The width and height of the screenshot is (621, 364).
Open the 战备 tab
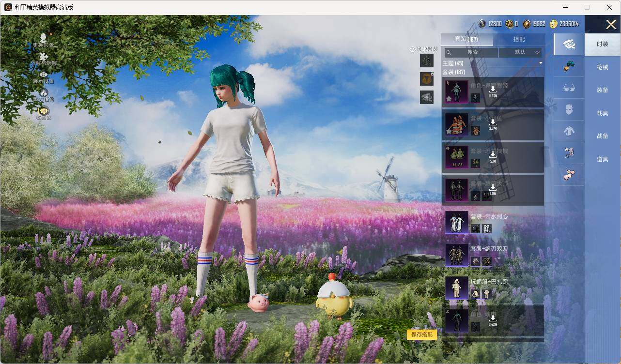pos(603,136)
